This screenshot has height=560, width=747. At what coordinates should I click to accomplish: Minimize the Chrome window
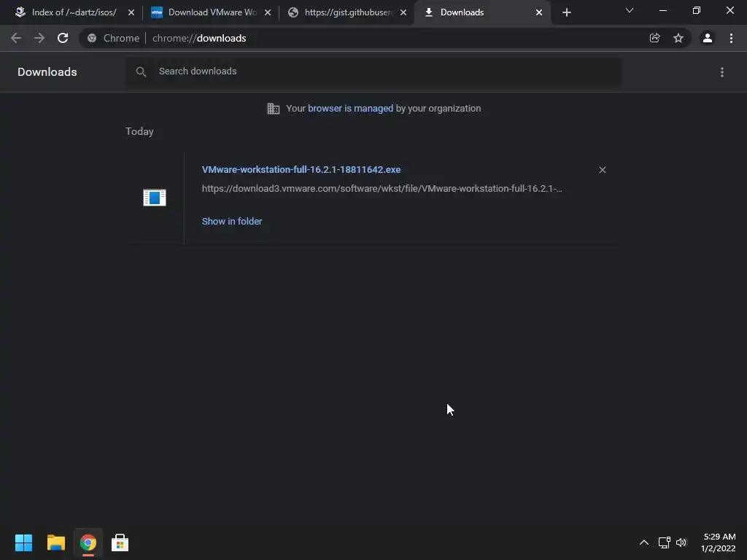[x=662, y=10]
